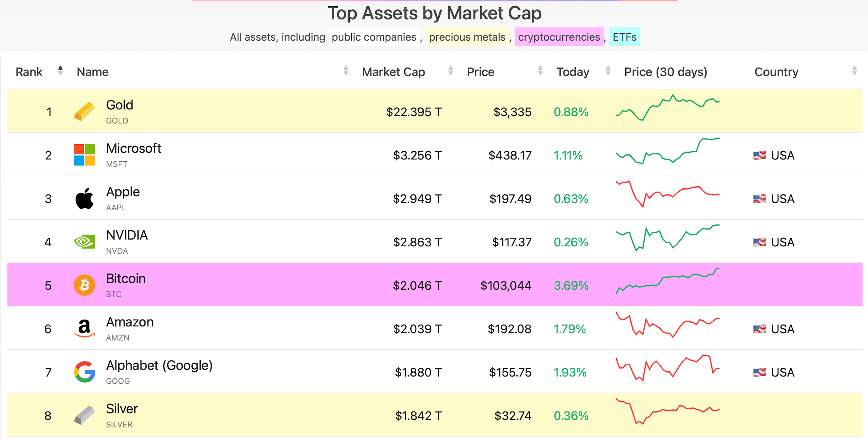
Task: Click Gold 30-day price chart
Action: (x=668, y=108)
